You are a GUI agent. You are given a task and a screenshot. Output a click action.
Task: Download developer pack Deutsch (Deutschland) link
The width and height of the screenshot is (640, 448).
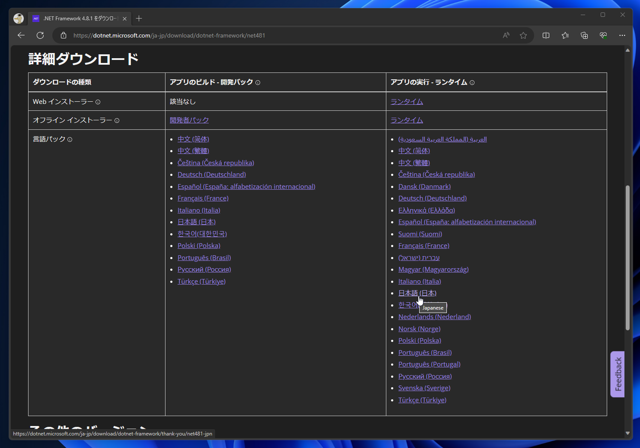[x=212, y=175]
